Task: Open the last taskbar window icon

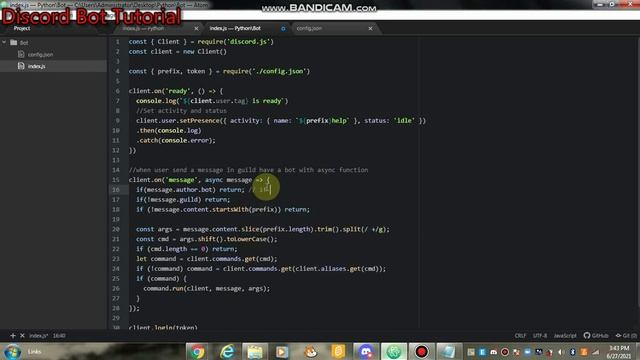Action: [449, 351]
